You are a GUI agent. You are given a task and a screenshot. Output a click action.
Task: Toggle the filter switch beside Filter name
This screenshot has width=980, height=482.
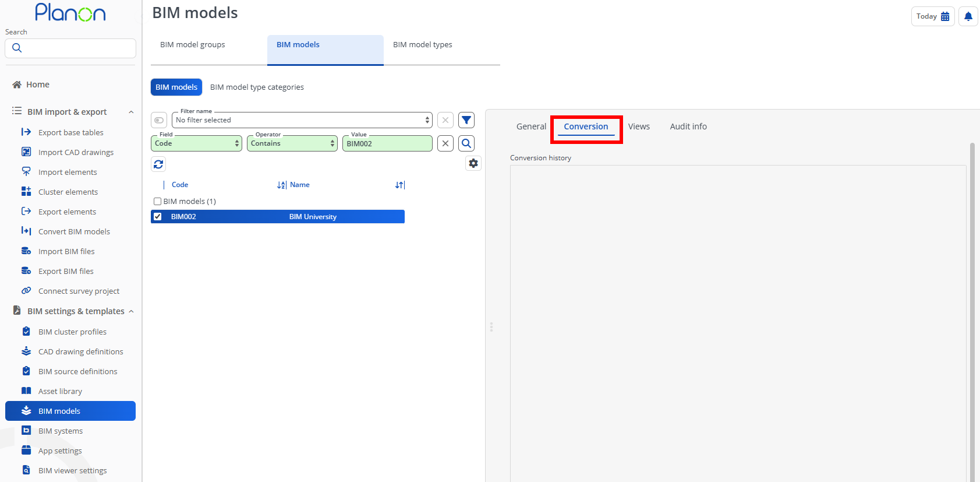[159, 120]
